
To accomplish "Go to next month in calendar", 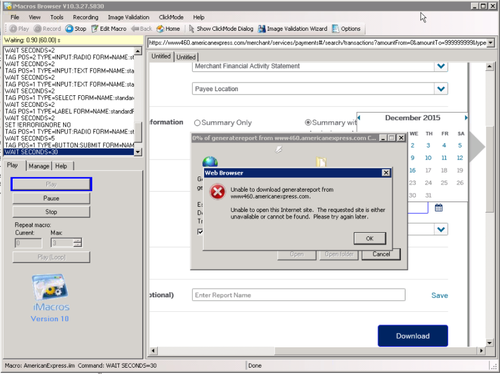I will point(466,118).
